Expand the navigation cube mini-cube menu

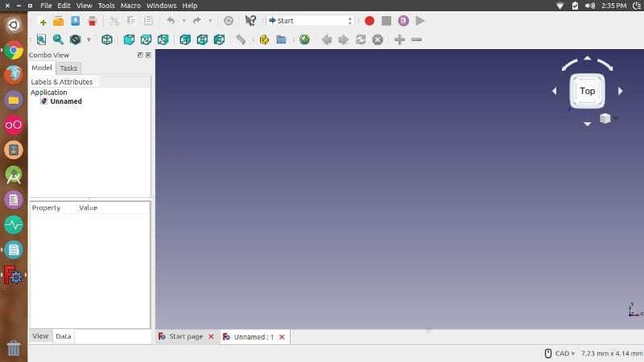(616, 118)
